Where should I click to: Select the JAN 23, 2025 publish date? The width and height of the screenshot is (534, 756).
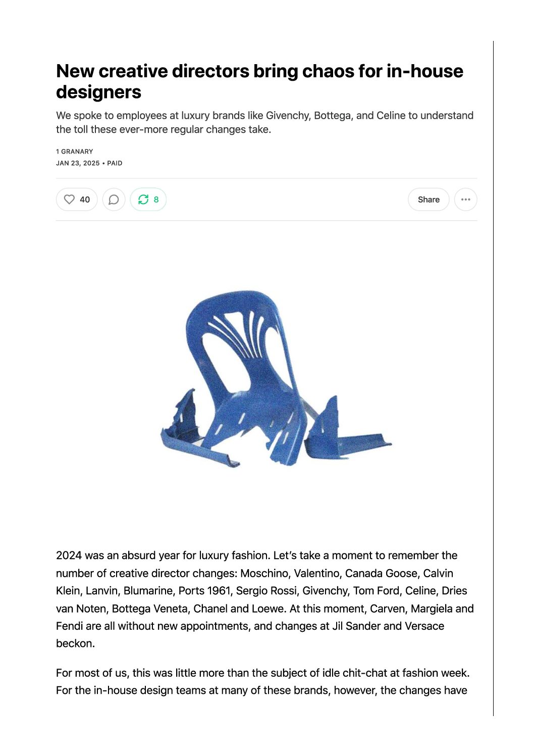point(78,163)
